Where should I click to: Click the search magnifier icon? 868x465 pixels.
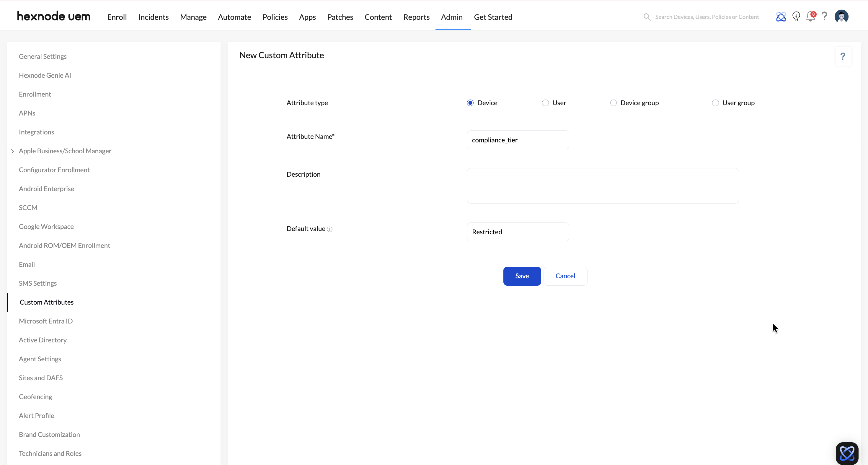[647, 17]
